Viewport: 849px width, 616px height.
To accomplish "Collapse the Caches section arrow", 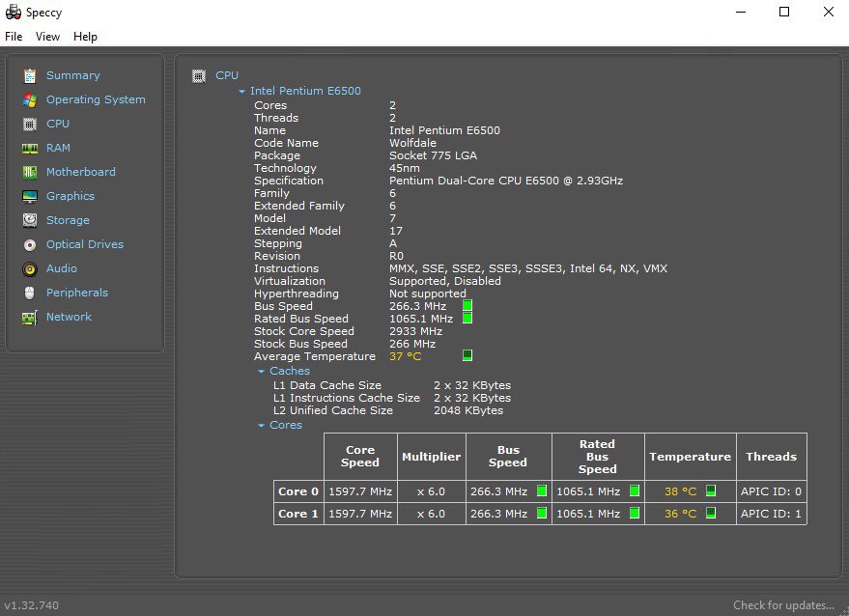I will (x=261, y=372).
